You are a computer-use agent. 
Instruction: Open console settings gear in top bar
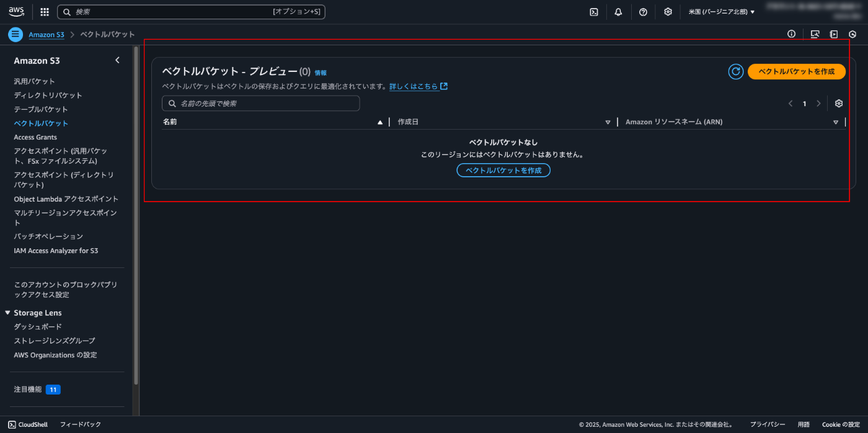[668, 12]
